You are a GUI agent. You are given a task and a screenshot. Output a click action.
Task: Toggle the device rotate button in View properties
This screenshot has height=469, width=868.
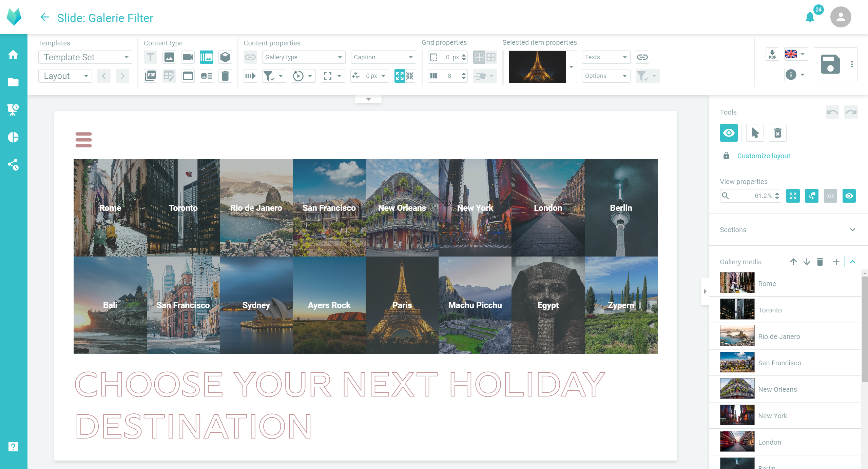(811, 196)
